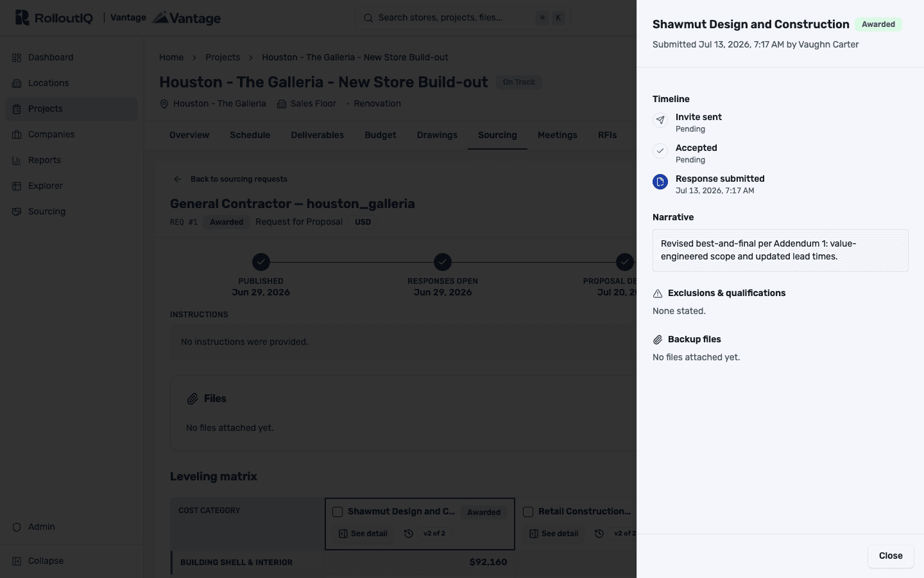Open Locations from the sidebar
This screenshot has width=924, height=578.
click(71, 83)
